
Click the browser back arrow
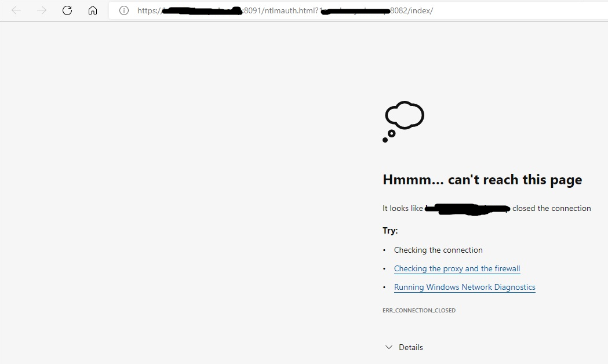click(x=16, y=10)
